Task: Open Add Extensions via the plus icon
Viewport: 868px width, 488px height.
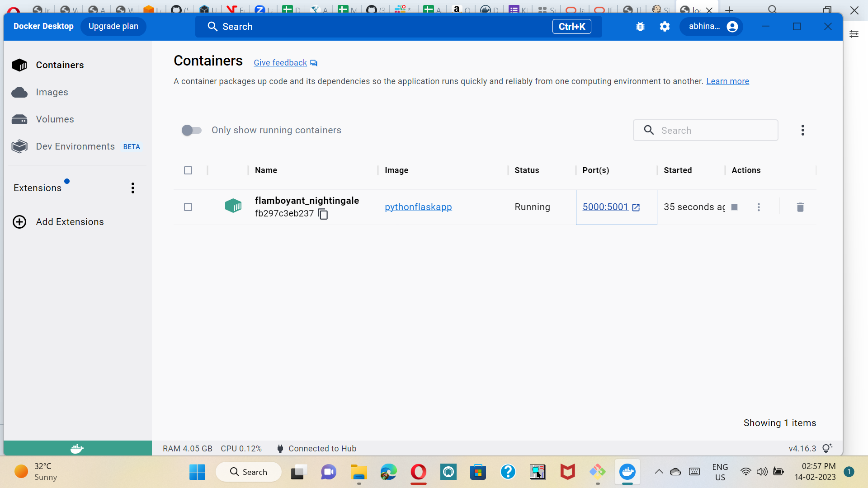Action: point(70,221)
